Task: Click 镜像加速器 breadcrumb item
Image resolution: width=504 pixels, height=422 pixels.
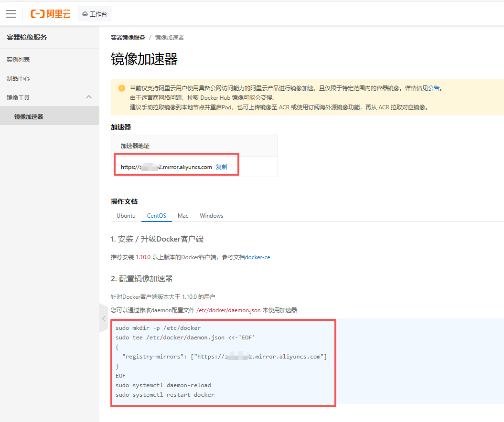Action: click(x=170, y=38)
